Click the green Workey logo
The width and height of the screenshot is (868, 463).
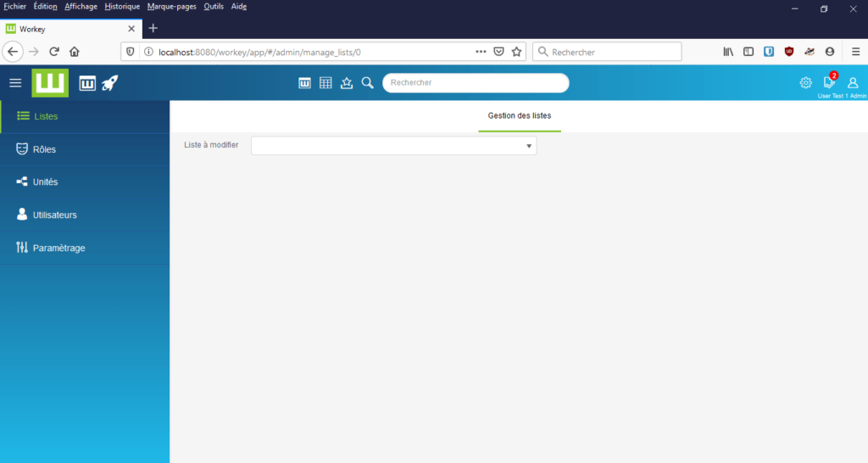[50, 82]
